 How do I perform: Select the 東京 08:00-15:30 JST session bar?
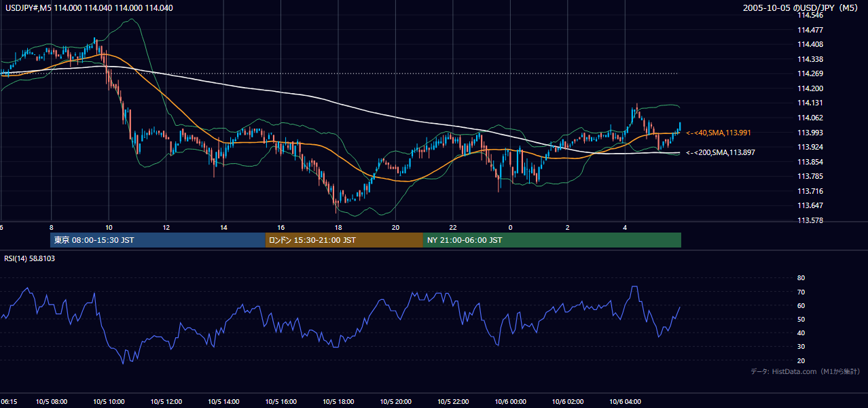(x=158, y=240)
